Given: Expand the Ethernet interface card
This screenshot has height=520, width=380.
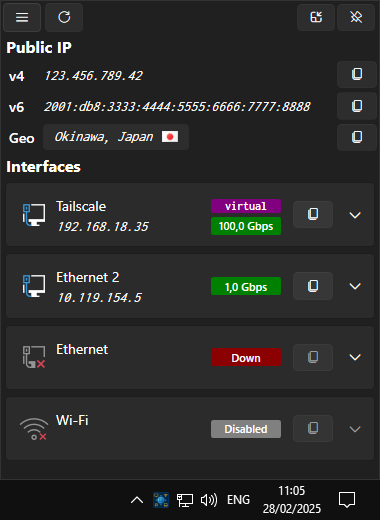Looking at the screenshot, I should 355,357.
